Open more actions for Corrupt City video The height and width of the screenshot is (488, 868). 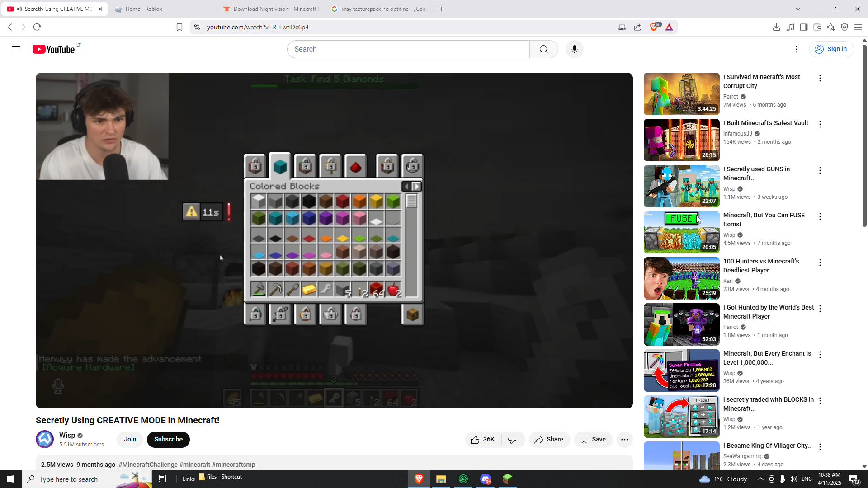[x=820, y=78]
